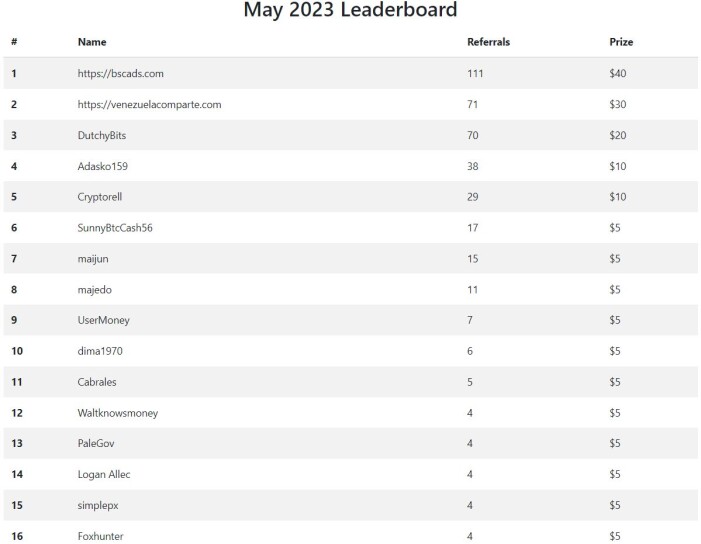The width and height of the screenshot is (701, 544).
Task: Click the majedo name
Action: click(x=94, y=290)
